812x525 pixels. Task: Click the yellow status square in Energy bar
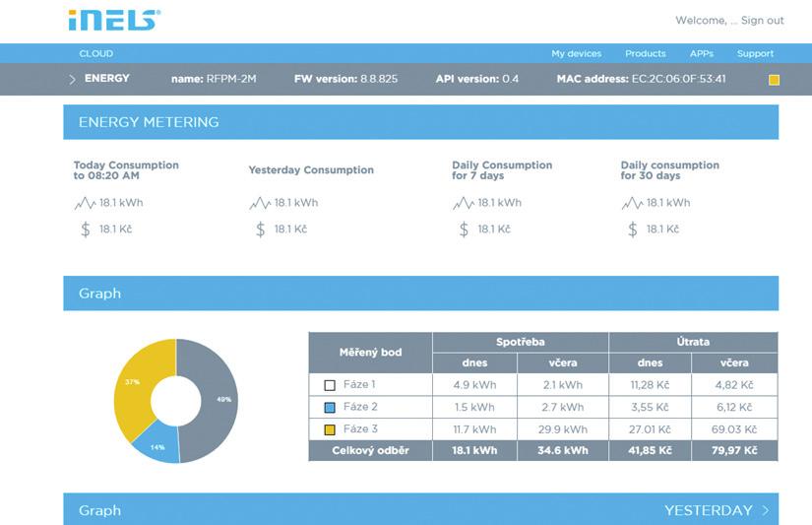coord(774,80)
